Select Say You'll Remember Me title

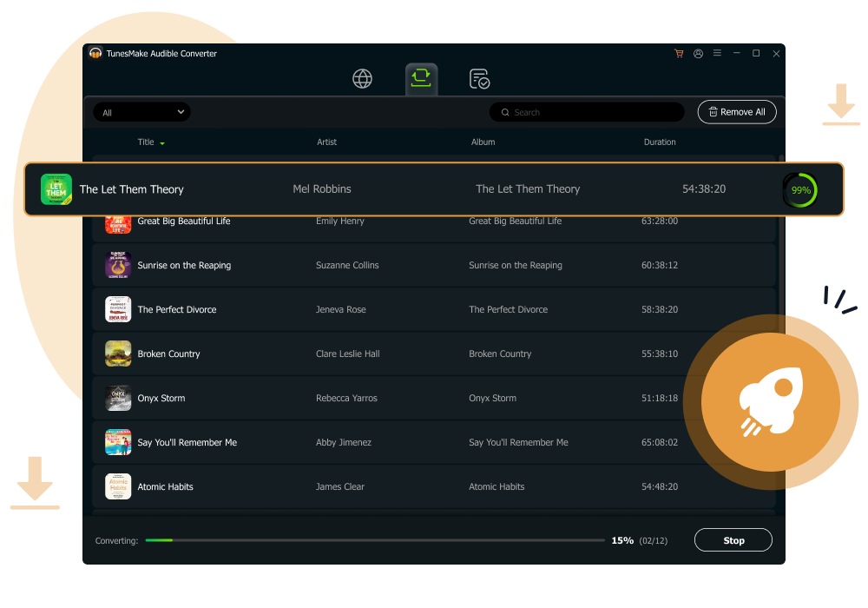(x=187, y=442)
